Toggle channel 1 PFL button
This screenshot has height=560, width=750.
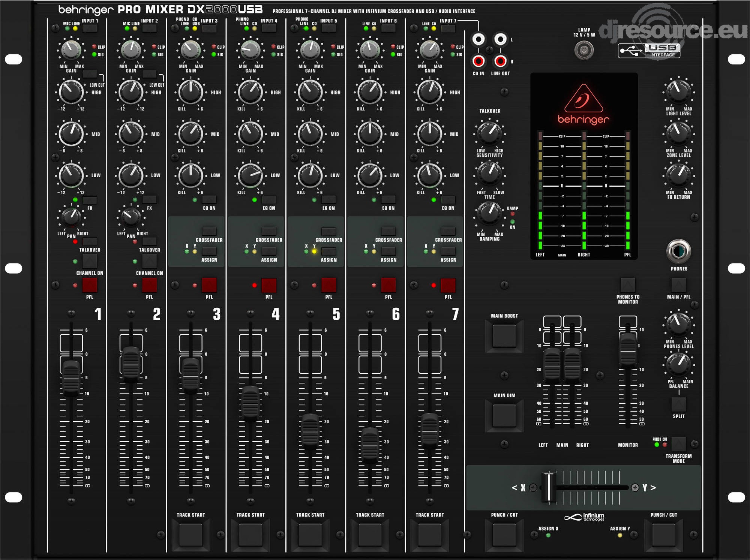90,285
